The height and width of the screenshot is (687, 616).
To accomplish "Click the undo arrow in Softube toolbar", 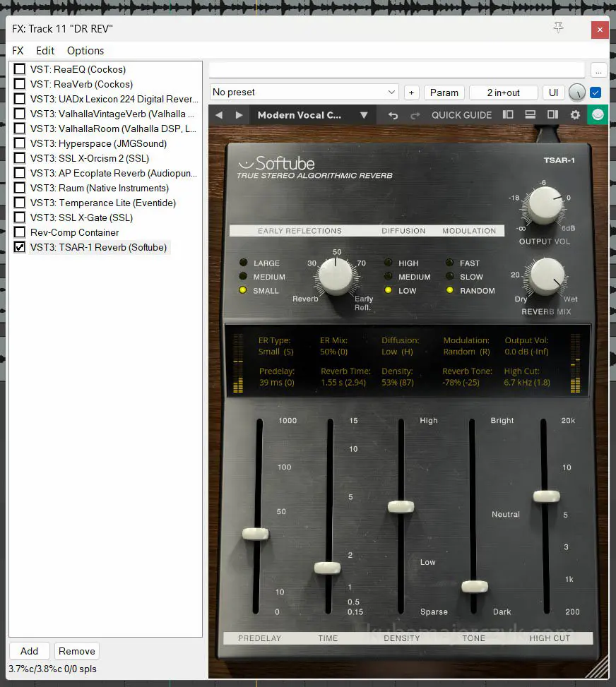I will pos(393,115).
